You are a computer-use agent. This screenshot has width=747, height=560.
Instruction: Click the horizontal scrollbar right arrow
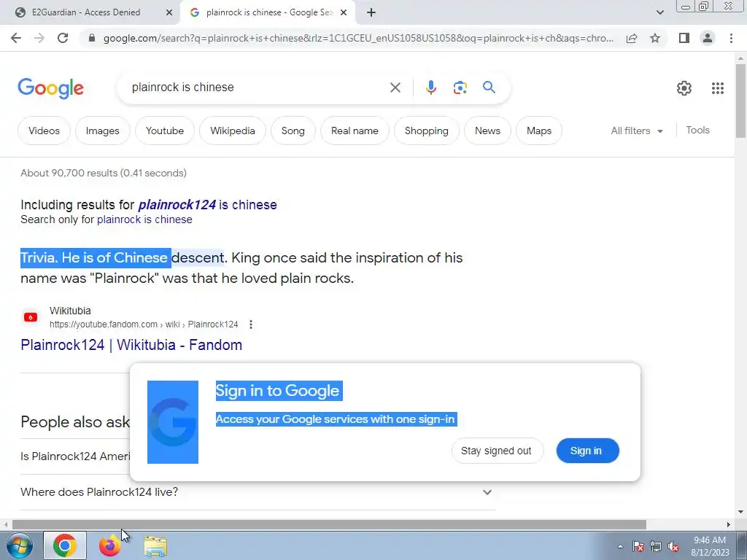[x=729, y=525]
